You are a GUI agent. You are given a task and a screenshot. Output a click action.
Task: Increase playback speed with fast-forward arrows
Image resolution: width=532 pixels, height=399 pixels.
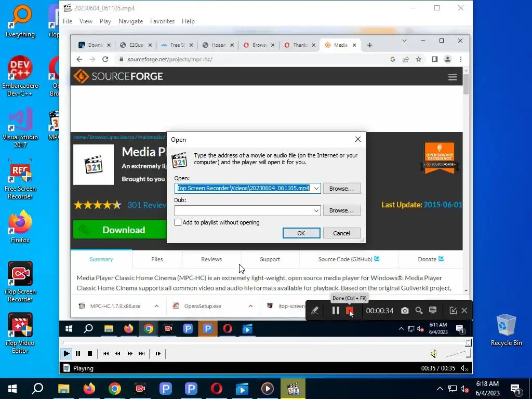point(129,353)
